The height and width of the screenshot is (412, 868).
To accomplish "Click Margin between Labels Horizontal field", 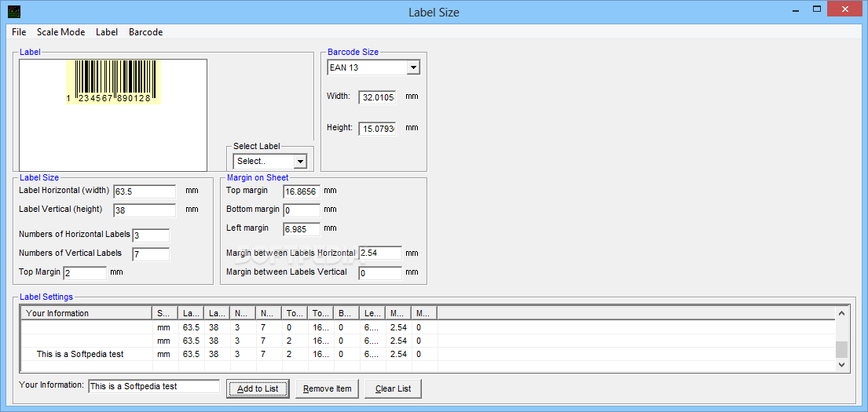I will (x=379, y=253).
